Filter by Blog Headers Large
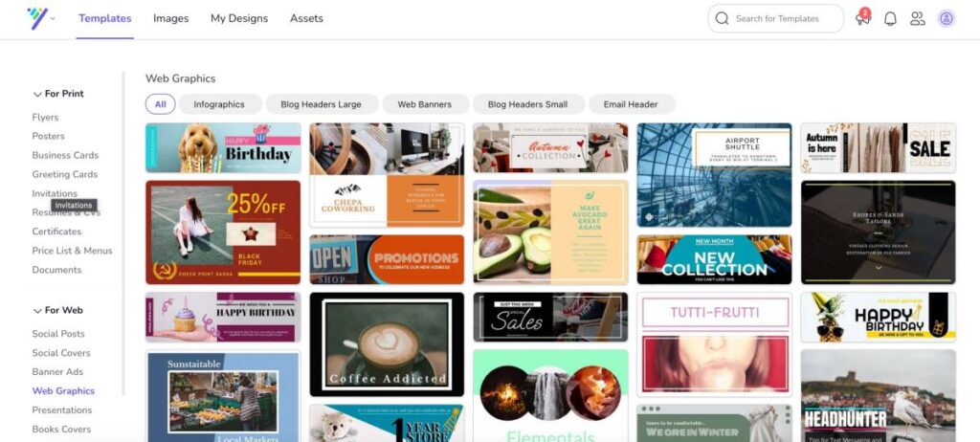 coord(322,104)
